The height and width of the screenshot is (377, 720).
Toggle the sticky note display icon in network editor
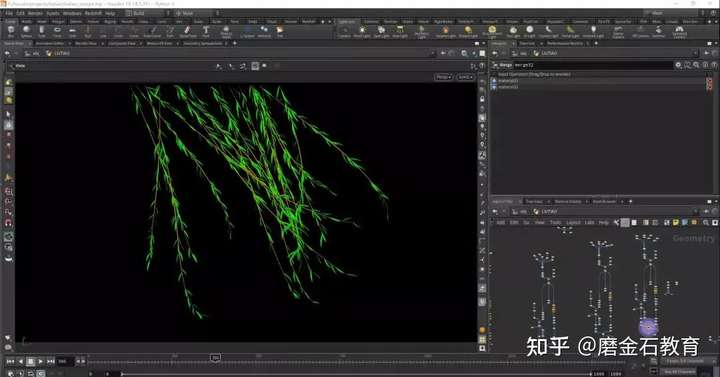[675, 223]
